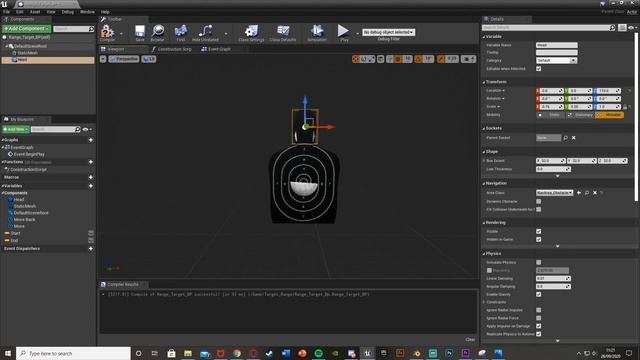This screenshot has width=640, height=360.
Task: Click the Lit view mode button
Action: [149, 59]
